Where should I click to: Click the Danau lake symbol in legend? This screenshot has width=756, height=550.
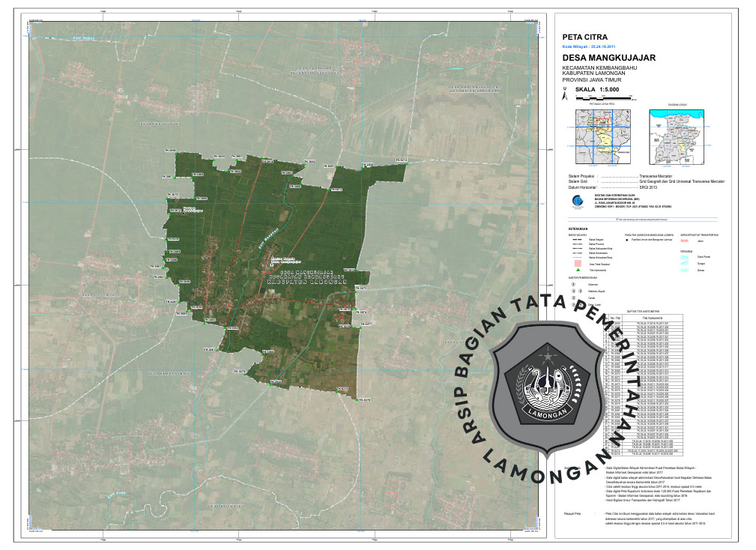685,271
